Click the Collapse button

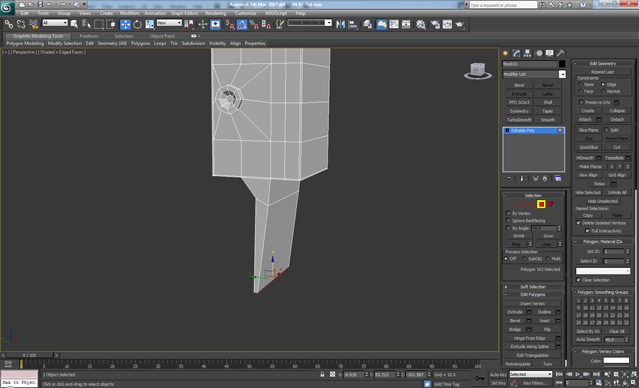[617, 111]
